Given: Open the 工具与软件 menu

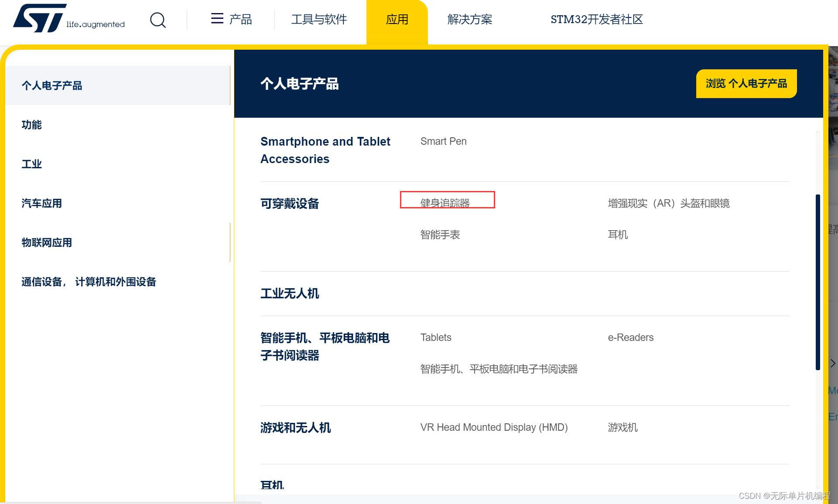Looking at the screenshot, I should click(319, 20).
